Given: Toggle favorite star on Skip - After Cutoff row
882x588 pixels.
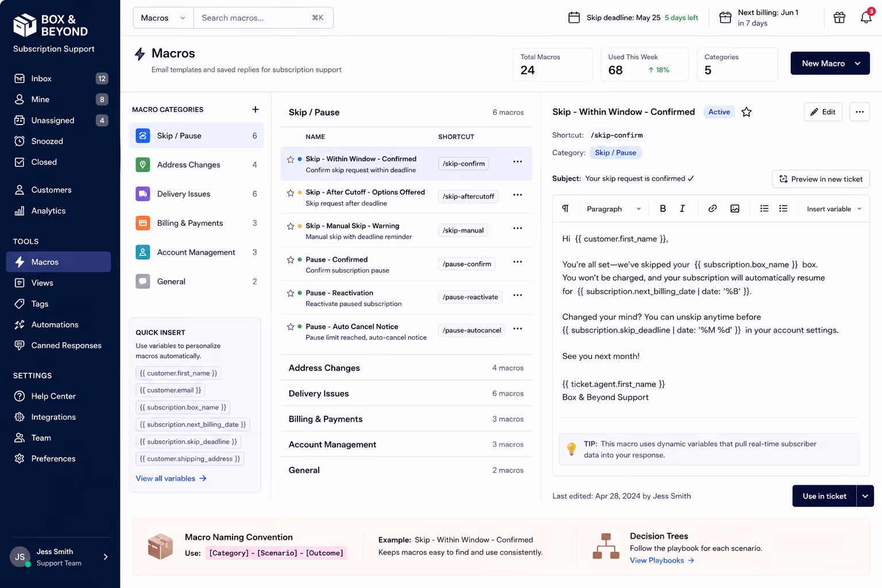Looking at the screenshot, I should [x=291, y=193].
